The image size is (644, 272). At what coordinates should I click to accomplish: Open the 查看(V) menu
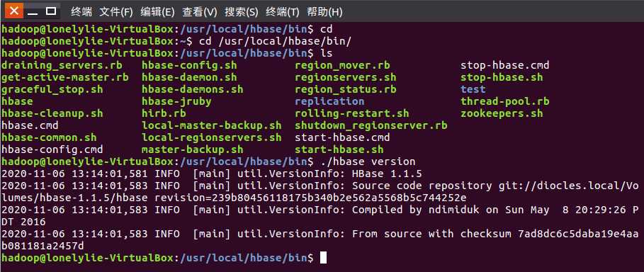200,12
